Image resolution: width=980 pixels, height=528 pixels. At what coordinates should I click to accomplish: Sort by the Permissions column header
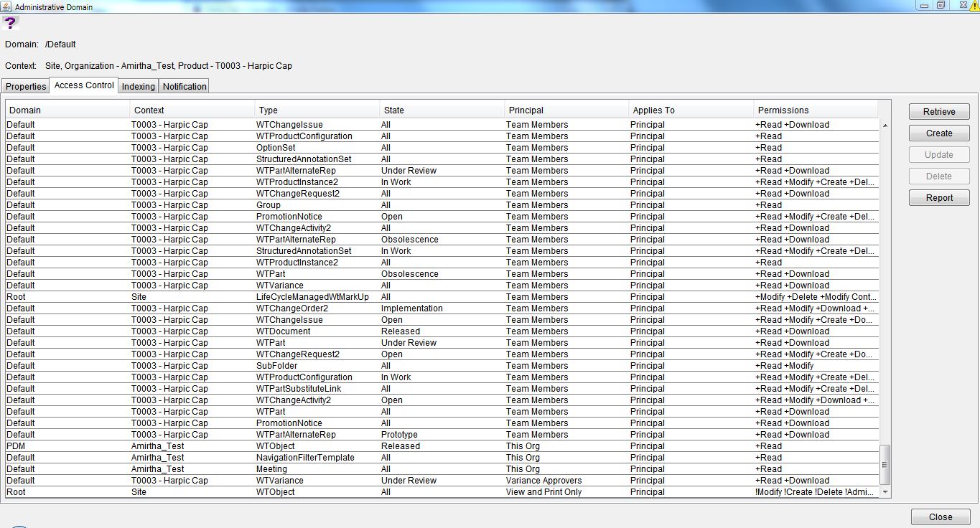(x=816, y=110)
